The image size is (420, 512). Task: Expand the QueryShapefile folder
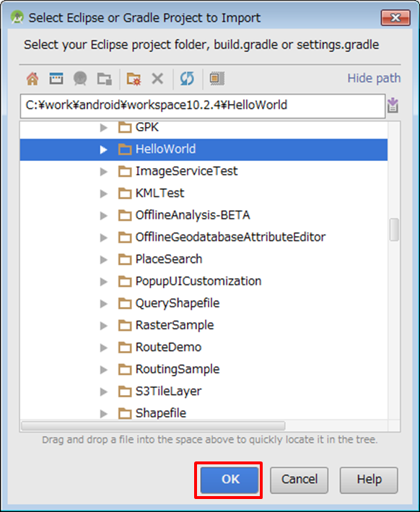pos(103,303)
